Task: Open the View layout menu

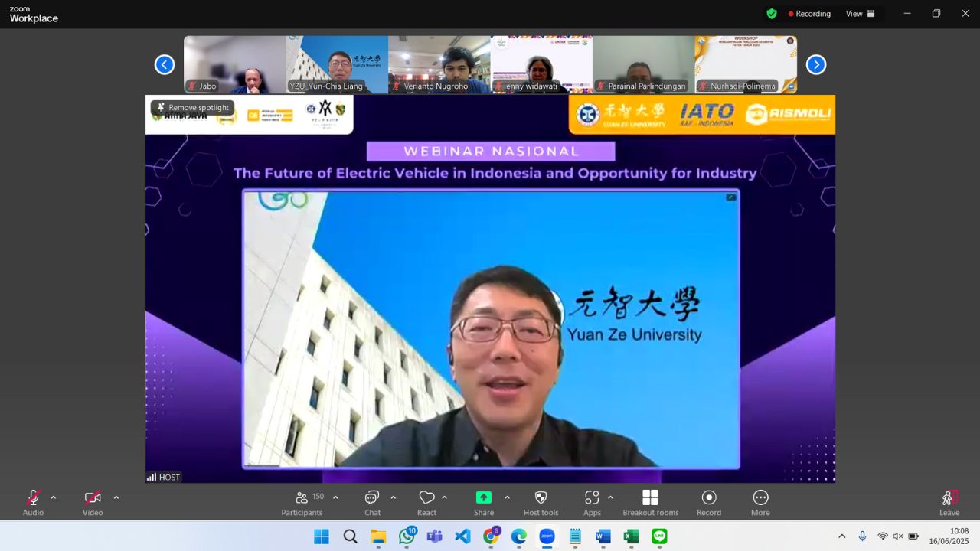Action: click(861, 14)
